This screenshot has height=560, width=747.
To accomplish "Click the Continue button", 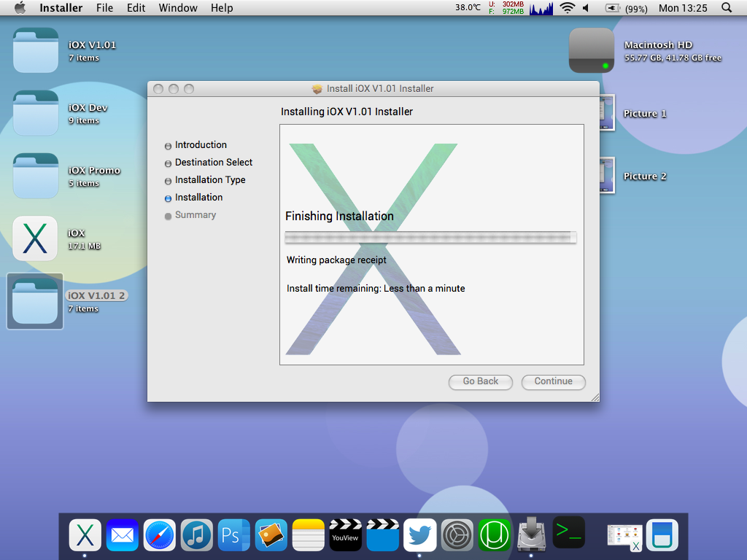I will point(553,381).
